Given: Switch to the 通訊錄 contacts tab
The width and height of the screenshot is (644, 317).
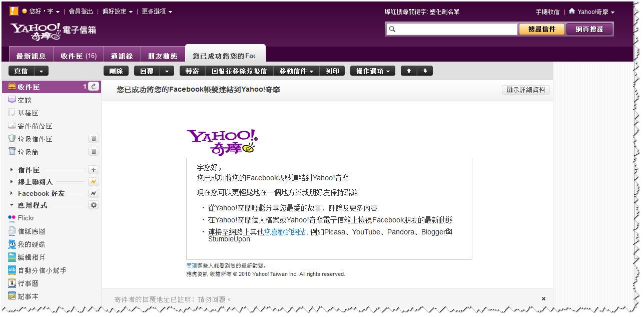Looking at the screenshot, I should coord(122,55).
